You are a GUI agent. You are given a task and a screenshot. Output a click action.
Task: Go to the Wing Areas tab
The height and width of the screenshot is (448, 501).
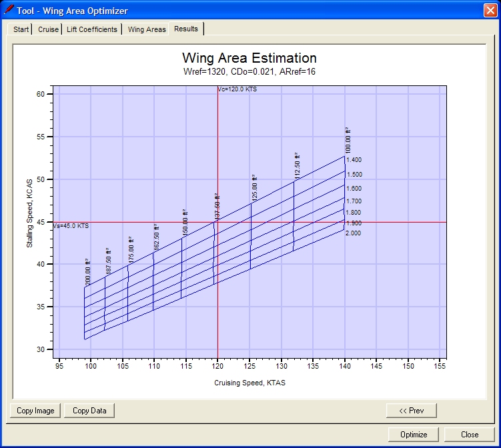147,29
